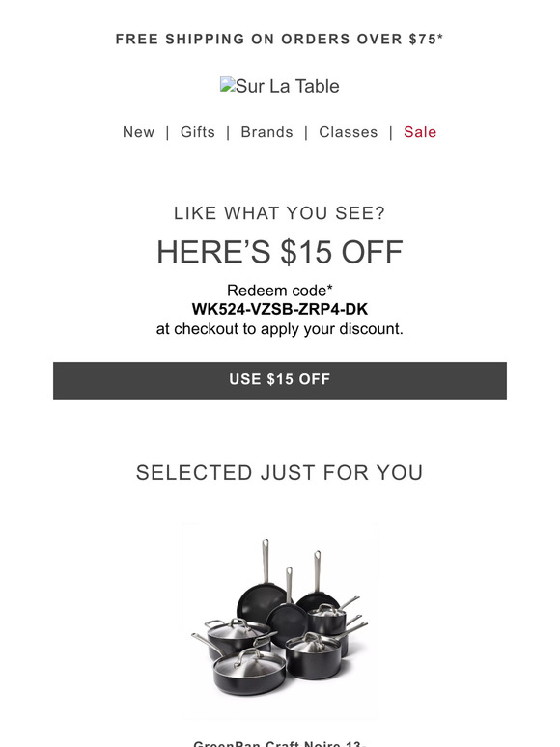Click the USE $15 OFF button

click(x=280, y=380)
